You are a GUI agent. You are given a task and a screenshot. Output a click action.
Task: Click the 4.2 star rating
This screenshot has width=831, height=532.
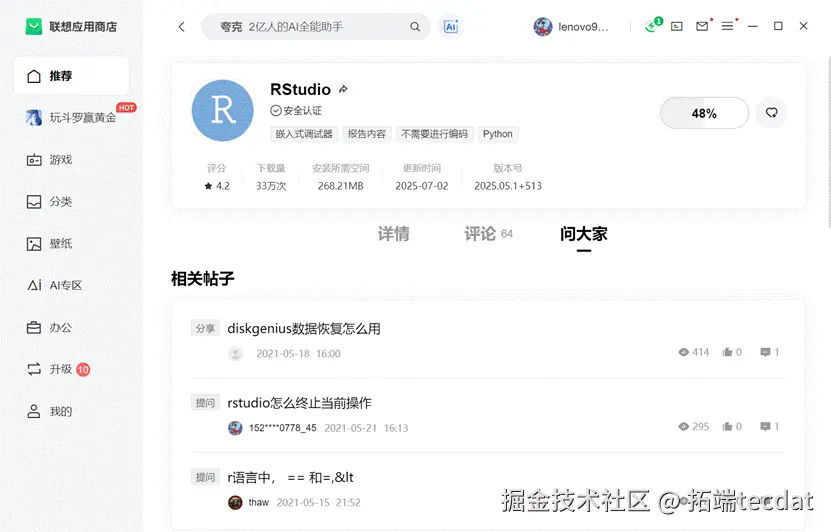pyautogui.click(x=217, y=186)
